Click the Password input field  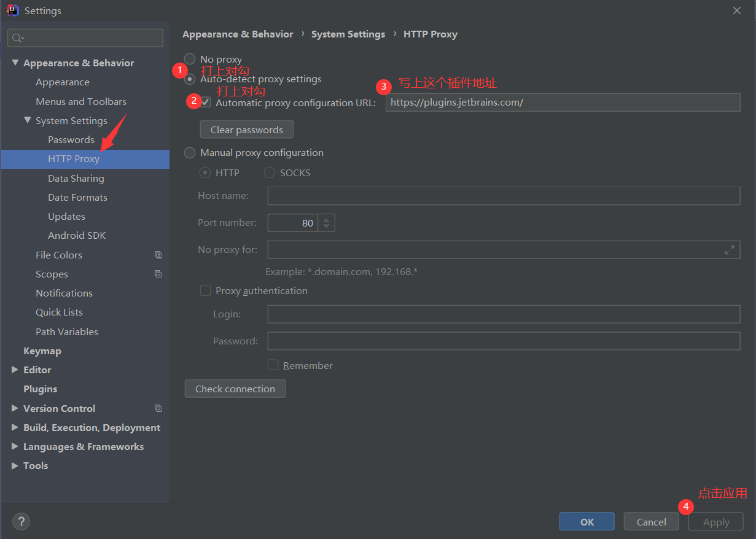(x=504, y=341)
